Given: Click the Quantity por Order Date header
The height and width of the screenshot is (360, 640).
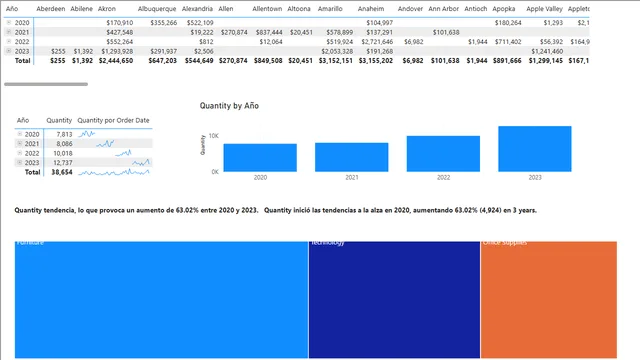Looking at the screenshot, I should pos(113,120).
